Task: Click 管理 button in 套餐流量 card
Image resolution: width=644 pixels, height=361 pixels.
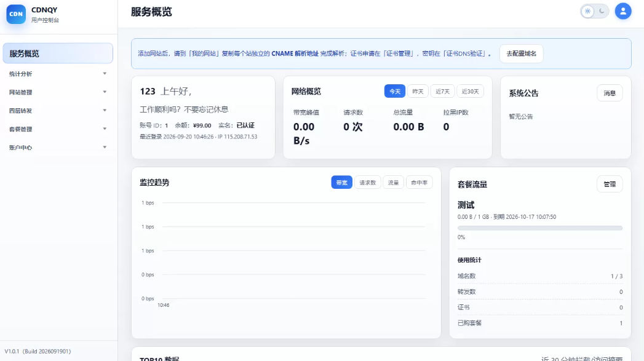Action: 610,184
